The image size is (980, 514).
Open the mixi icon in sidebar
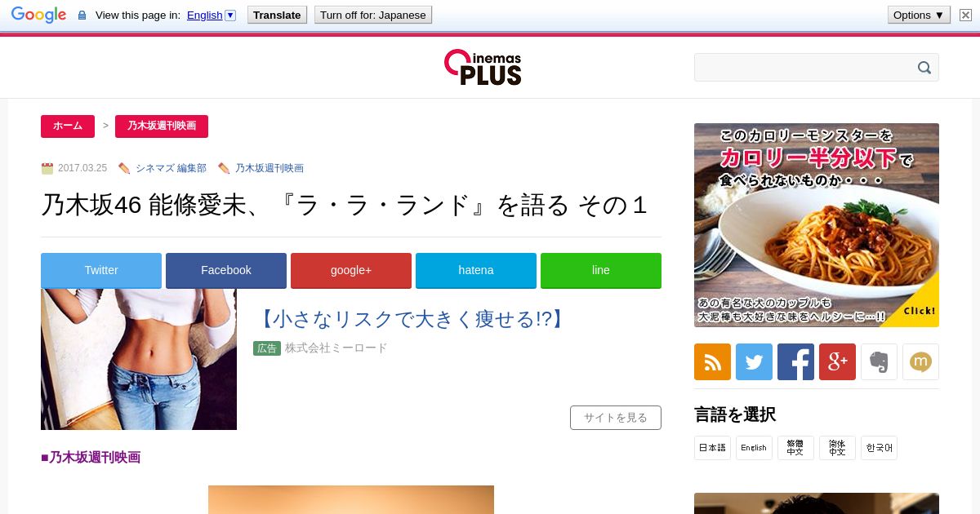click(920, 361)
